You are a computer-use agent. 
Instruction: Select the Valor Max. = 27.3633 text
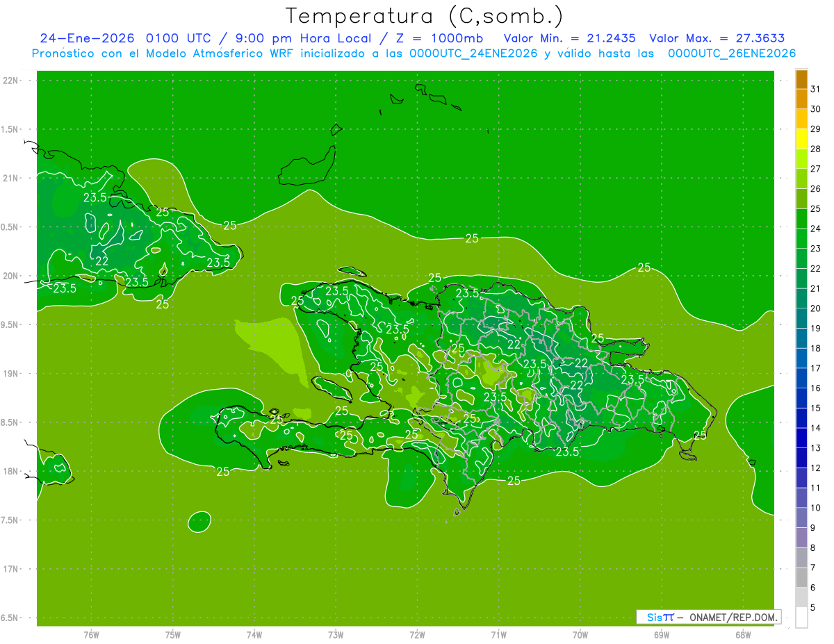pos(717,38)
